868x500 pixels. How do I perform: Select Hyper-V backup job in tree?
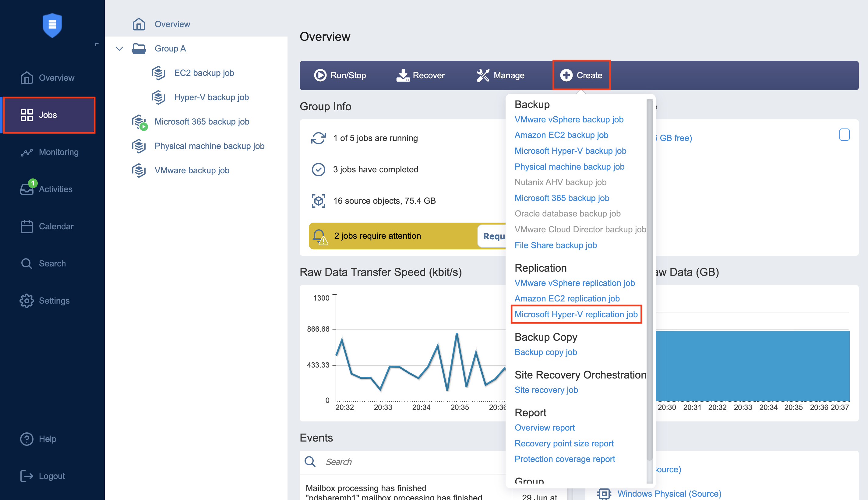tap(211, 97)
